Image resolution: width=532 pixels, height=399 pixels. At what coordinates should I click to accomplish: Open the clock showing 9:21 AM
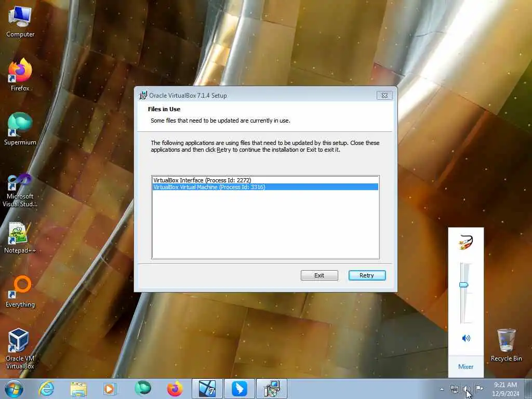tap(506, 389)
